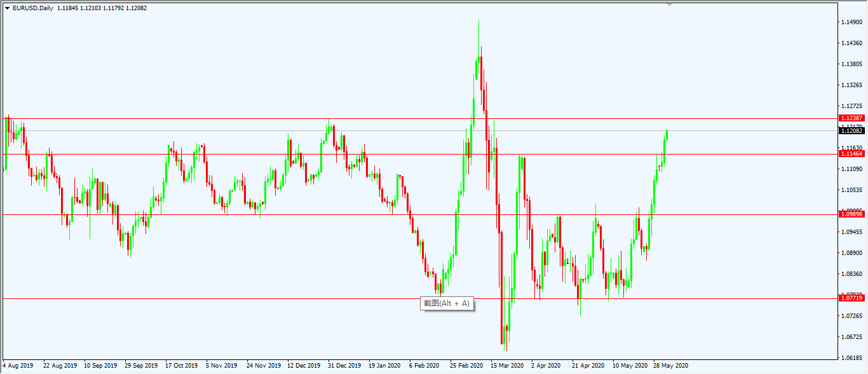Click the 22 Aug 2019 date label
This screenshot has width=868, height=374.
point(60,366)
